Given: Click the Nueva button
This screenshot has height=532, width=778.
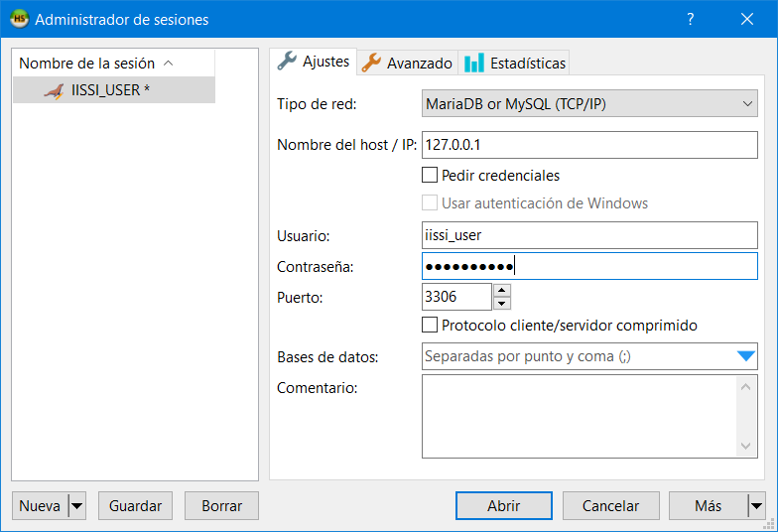Looking at the screenshot, I should coord(40,506).
